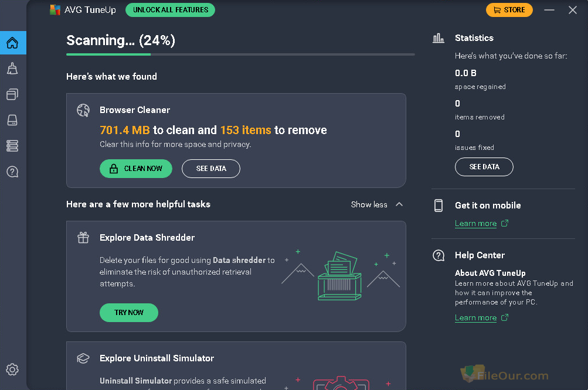Open the stacked windows sidebar section
The height and width of the screenshot is (390, 588).
click(12, 94)
